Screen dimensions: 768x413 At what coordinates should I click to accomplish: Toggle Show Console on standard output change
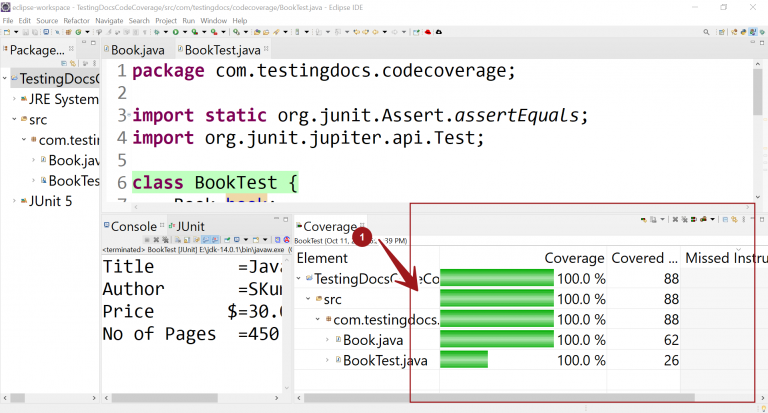(205, 240)
